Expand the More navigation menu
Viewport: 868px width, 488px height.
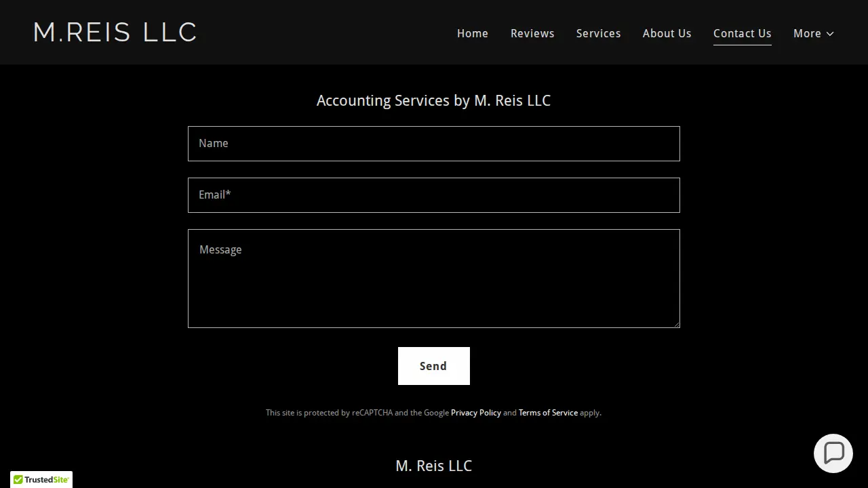tap(814, 33)
